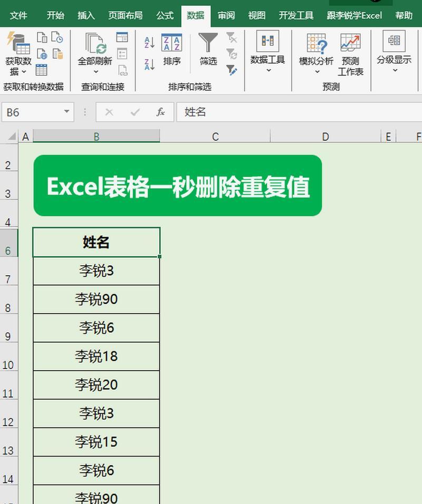Switch to the 审阅 (Review) tab
Screen dimensions: 422x504
click(x=226, y=15)
